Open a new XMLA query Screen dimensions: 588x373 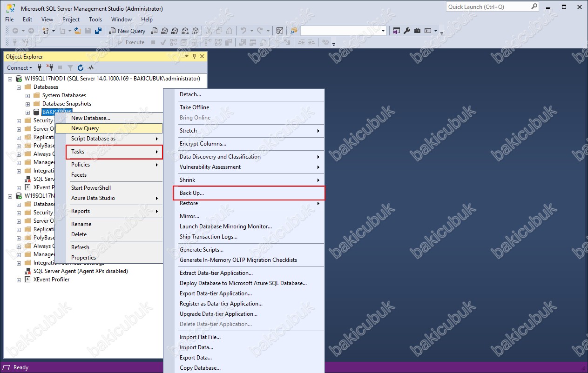pyautogui.click(x=185, y=31)
